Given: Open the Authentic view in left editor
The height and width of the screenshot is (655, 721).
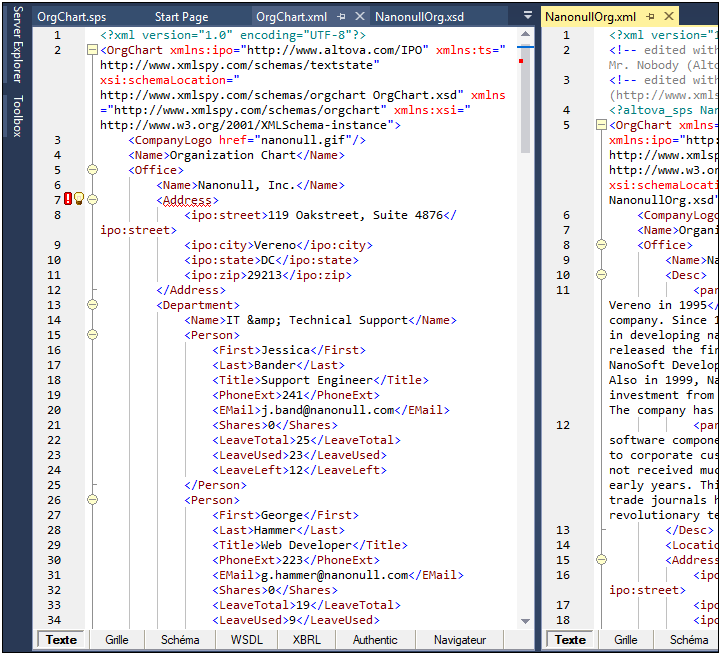Looking at the screenshot, I should click(x=375, y=640).
